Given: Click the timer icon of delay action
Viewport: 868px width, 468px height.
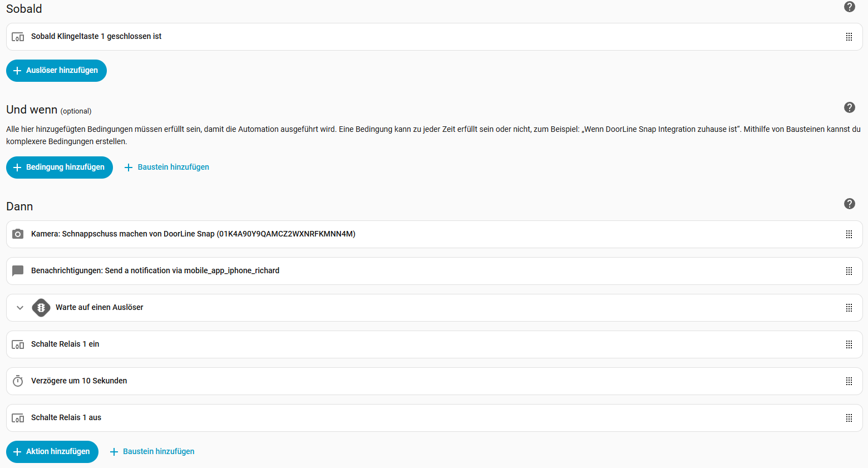Looking at the screenshot, I should (x=18, y=381).
